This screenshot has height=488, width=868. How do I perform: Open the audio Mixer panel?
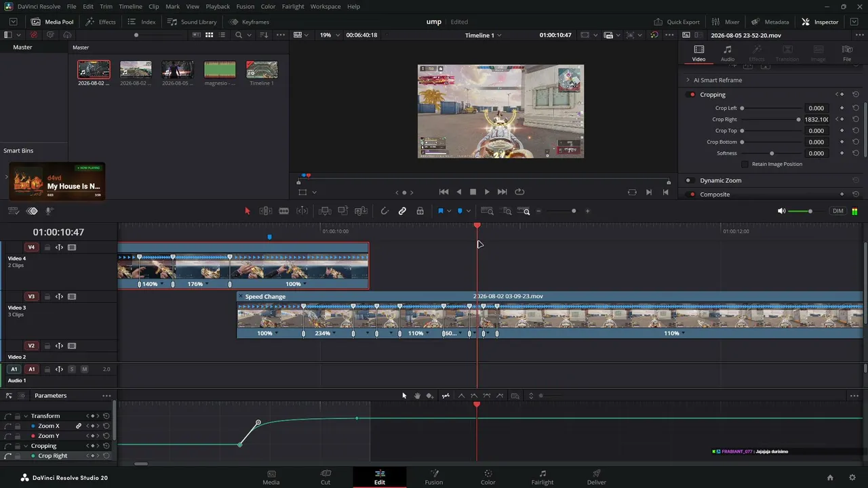[x=725, y=22]
